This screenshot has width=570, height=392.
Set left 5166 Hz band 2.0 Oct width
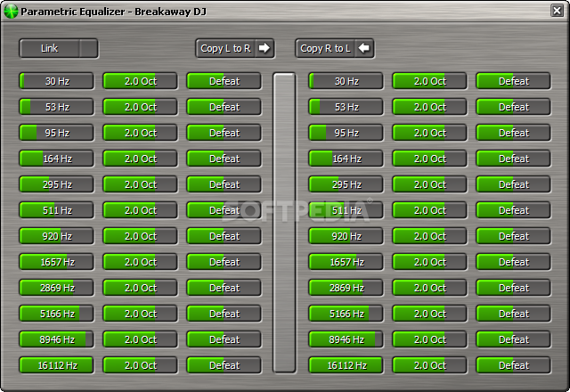[x=141, y=314]
